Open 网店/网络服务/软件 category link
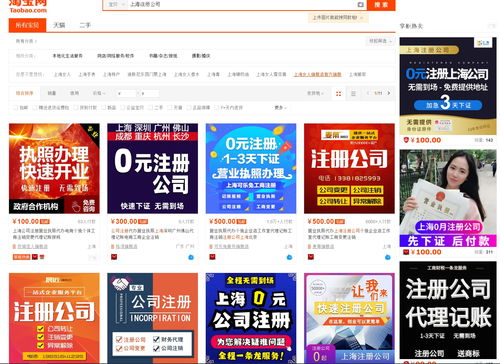The width and height of the screenshot is (500, 364). click(x=115, y=56)
